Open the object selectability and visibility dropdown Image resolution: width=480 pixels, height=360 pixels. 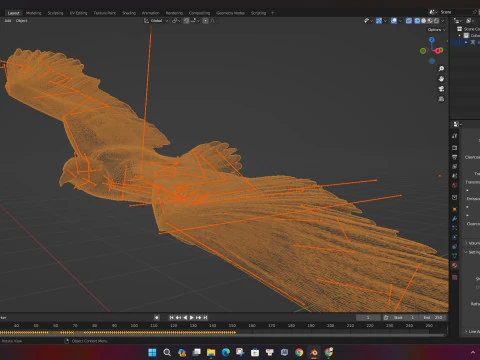coord(368,21)
